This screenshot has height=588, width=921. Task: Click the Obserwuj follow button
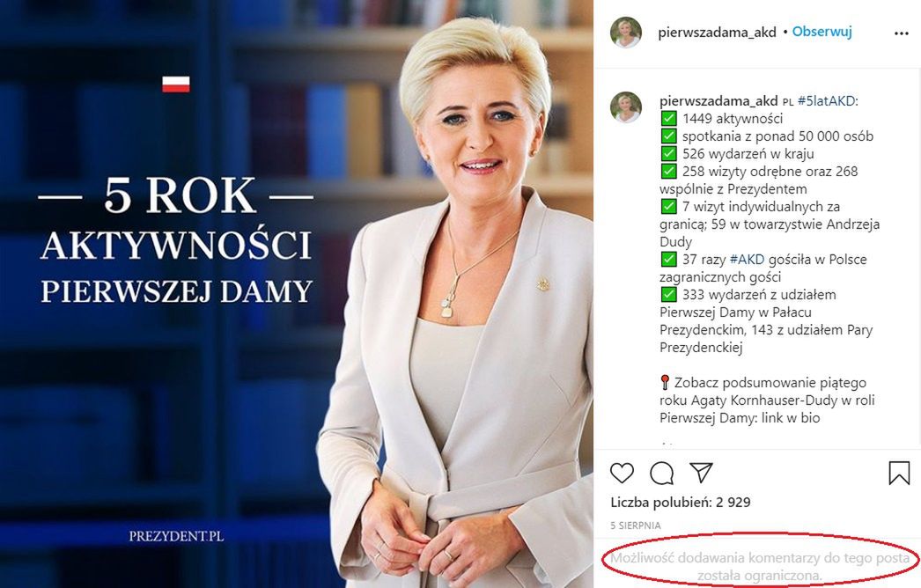click(x=822, y=32)
